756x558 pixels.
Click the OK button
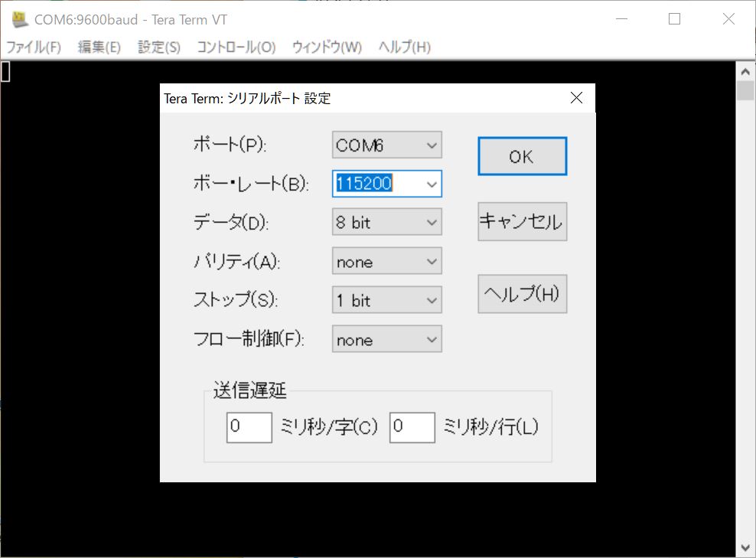tap(522, 156)
